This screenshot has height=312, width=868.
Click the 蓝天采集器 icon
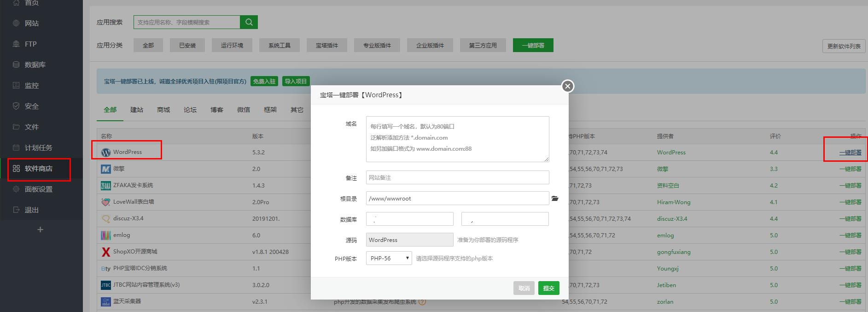click(x=106, y=301)
